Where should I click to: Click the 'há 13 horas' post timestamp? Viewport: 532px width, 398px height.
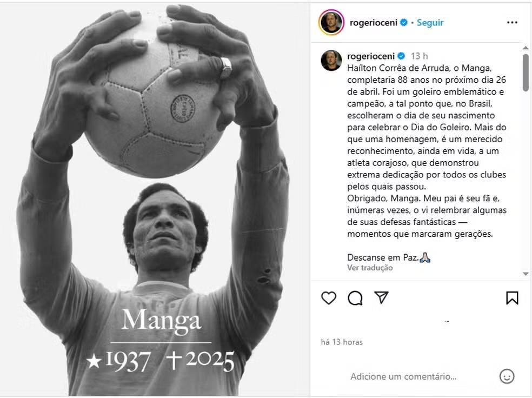pos(342,342)
